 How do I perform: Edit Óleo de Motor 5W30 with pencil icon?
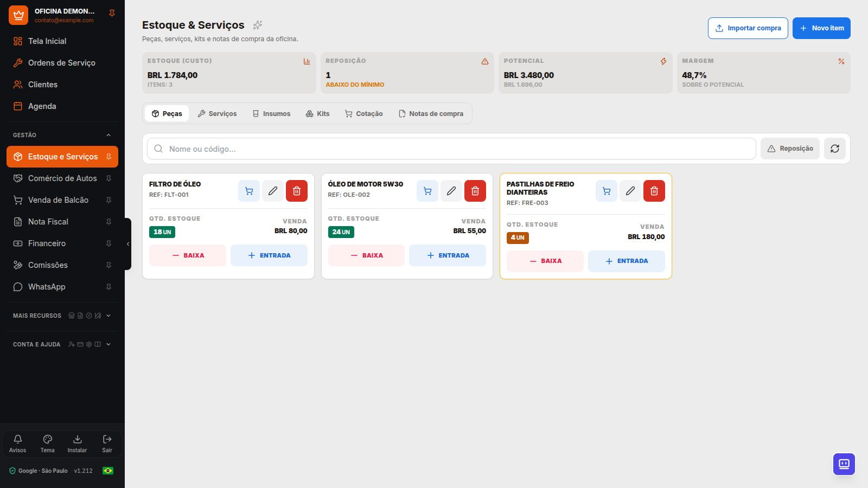click(451, 191)
